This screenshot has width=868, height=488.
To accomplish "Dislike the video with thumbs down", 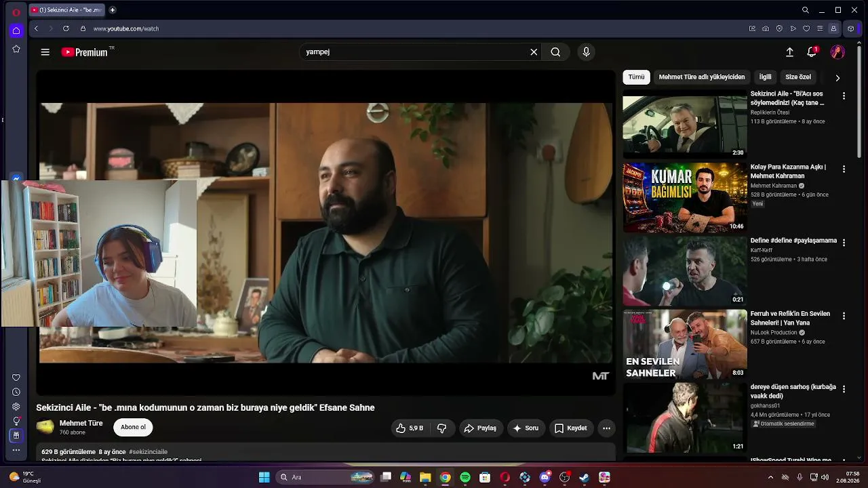I will (441, 428).
